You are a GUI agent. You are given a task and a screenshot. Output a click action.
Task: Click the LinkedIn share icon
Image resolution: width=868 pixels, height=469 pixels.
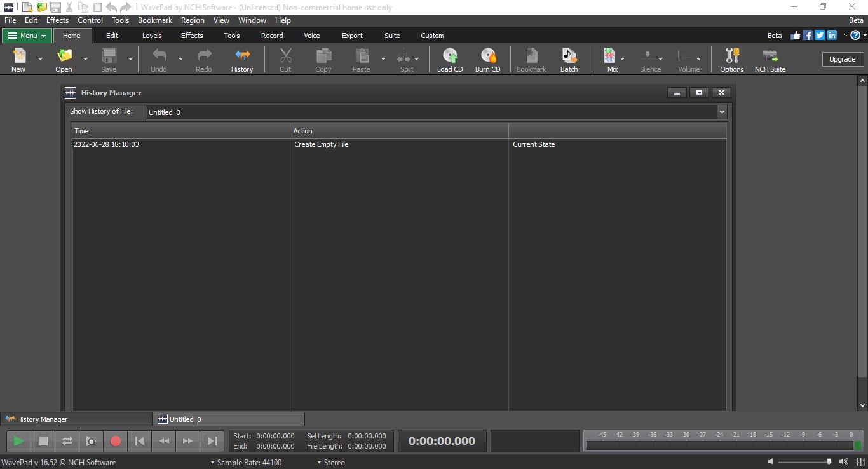click(832, 36)
